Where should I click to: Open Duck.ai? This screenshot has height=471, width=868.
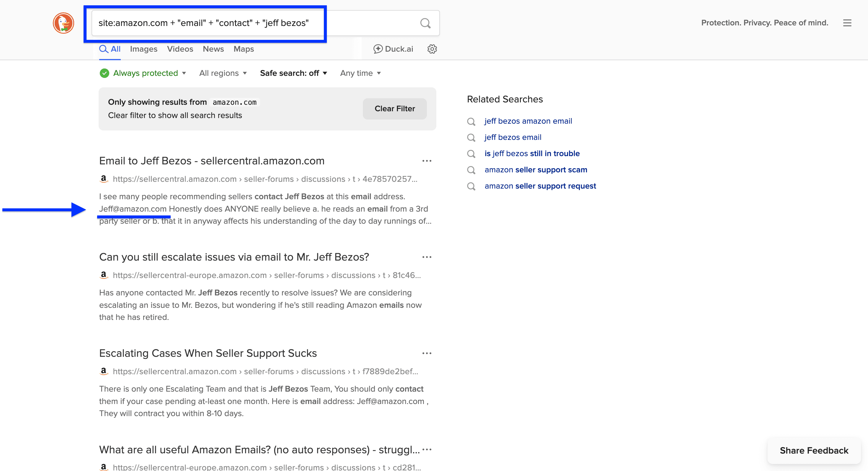click(393, 49)
